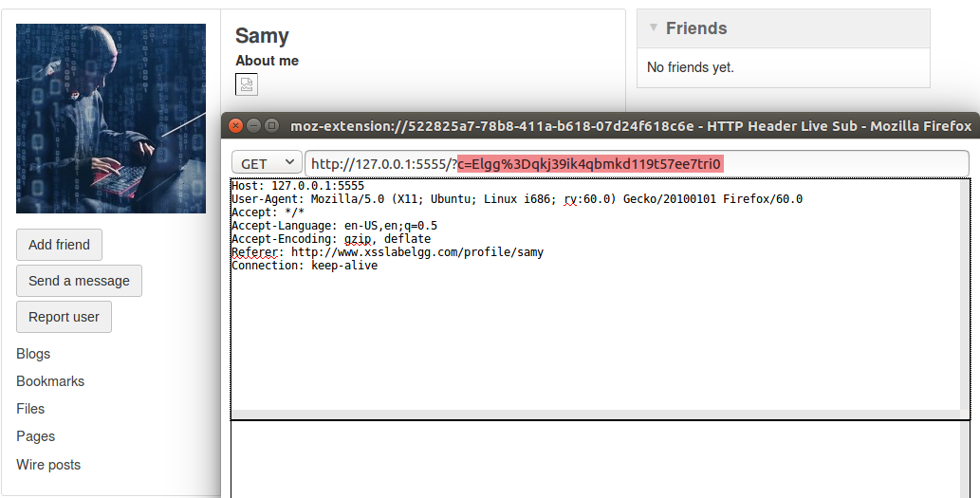Click the 'No friends yet.' text
Screen dimensions: 980x498
point(690,67)
